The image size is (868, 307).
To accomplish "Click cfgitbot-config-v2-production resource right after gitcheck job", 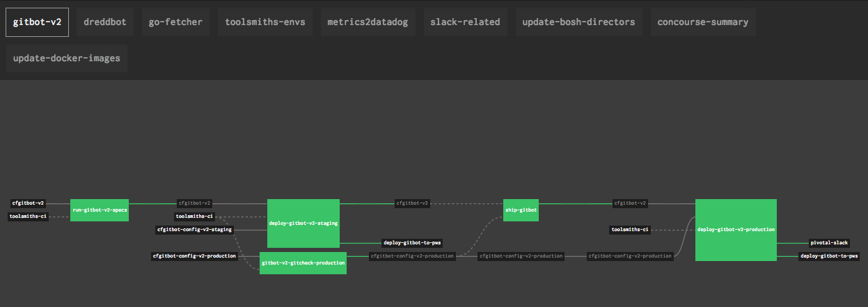I will click(412, 256).
